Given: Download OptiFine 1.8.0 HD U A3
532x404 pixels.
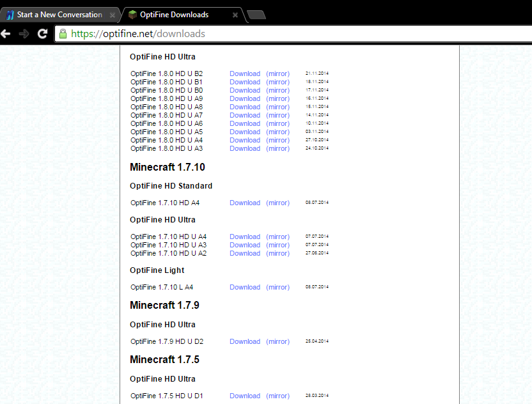Looking at the screenshot, I should tap(245, 148).
